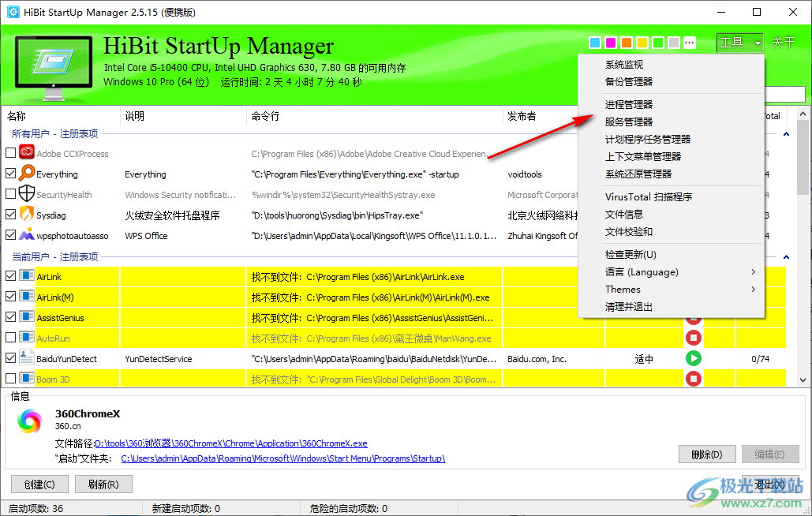Choose 文件信息 menu item
Screen dimensions: 812x516
[671, 215]
